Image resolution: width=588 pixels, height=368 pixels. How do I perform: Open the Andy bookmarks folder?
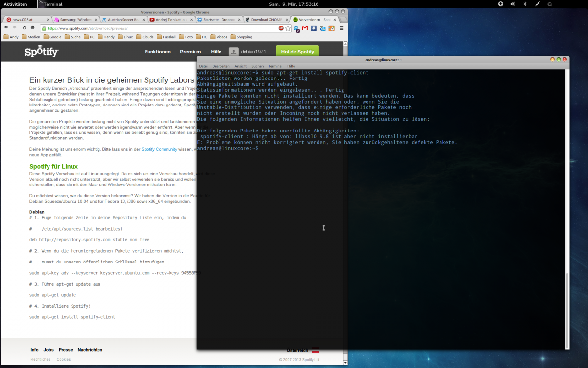click(x=11, y=37)
